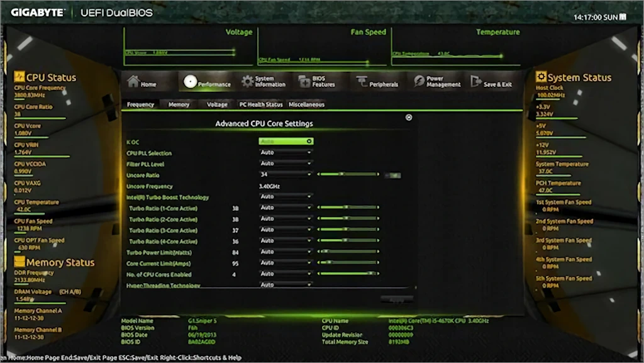Open Intel Turbo Boost Technology dropdown
The image size is (644, 363).
pos(286,197)
